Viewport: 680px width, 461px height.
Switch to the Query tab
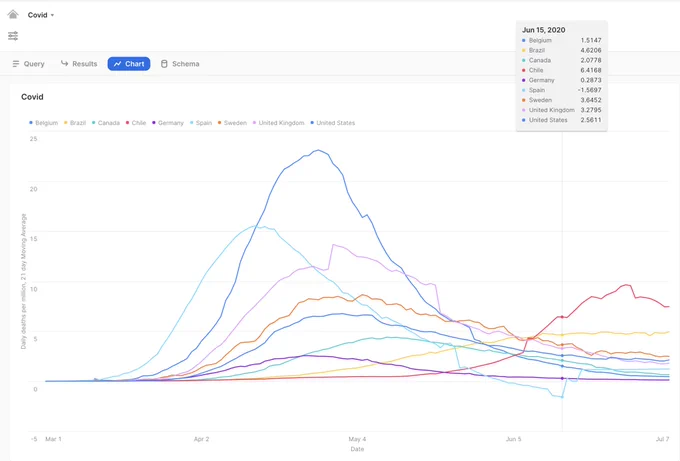pos(28,64)
